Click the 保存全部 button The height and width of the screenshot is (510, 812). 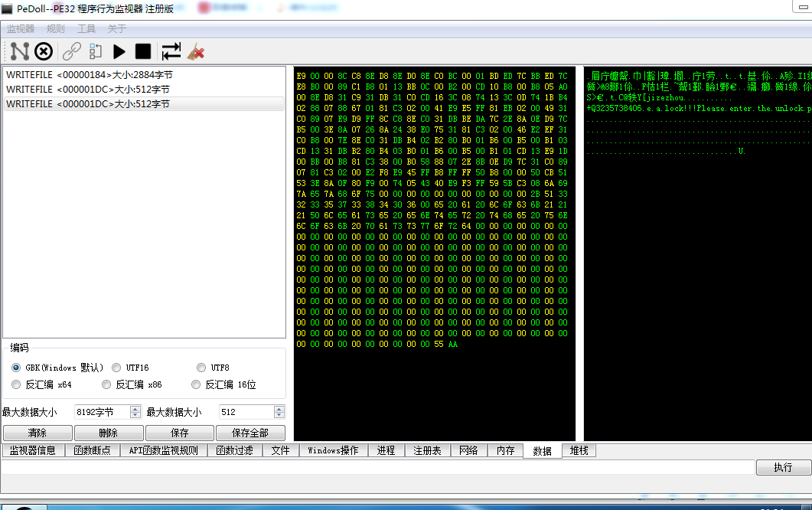(251, 433)
